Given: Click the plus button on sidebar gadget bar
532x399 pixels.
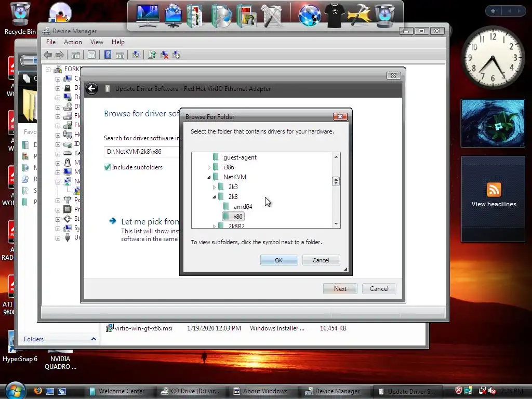Looking at the screenshot, I should pos(493,11).
